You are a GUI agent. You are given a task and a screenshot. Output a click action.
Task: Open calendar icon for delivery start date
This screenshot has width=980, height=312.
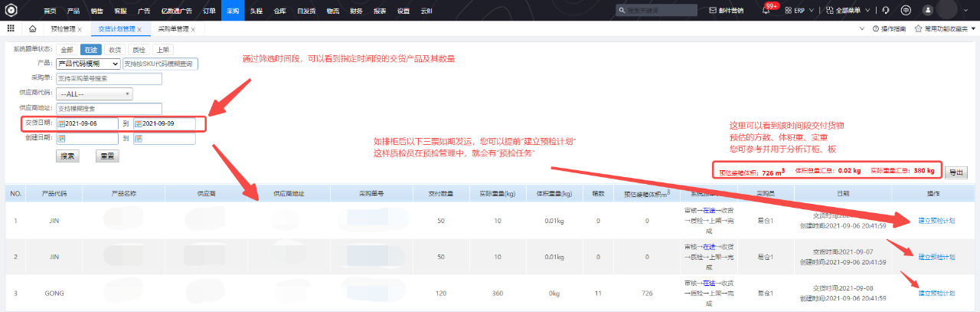(61, 123)
